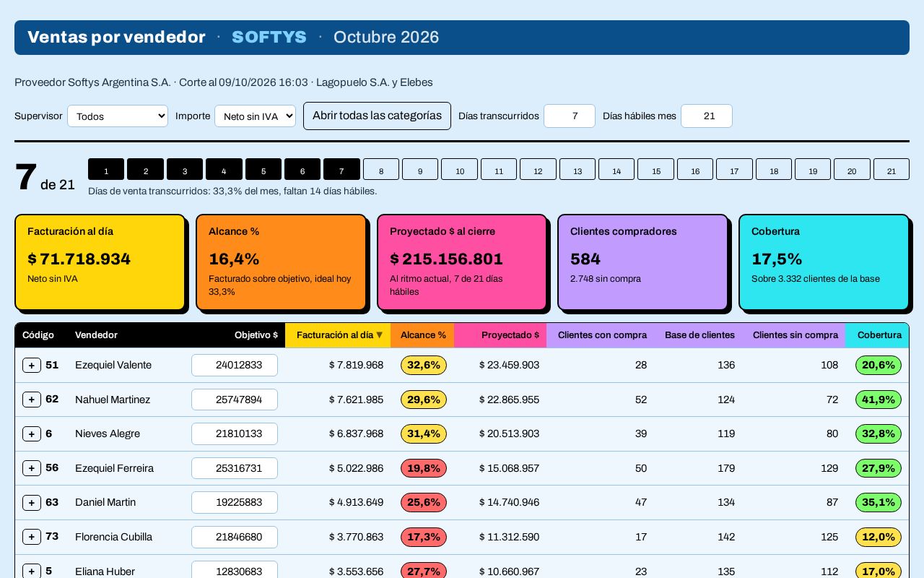This screenshot has height=578, width=924.
Task: Sort by Cobertura column header
Action: (877, 335)
